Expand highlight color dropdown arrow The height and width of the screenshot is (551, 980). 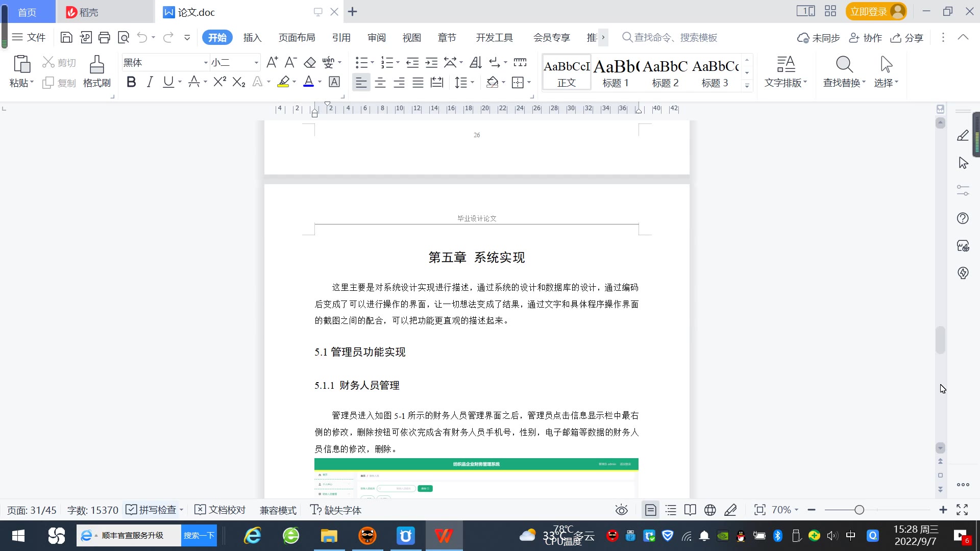(295, 82)
